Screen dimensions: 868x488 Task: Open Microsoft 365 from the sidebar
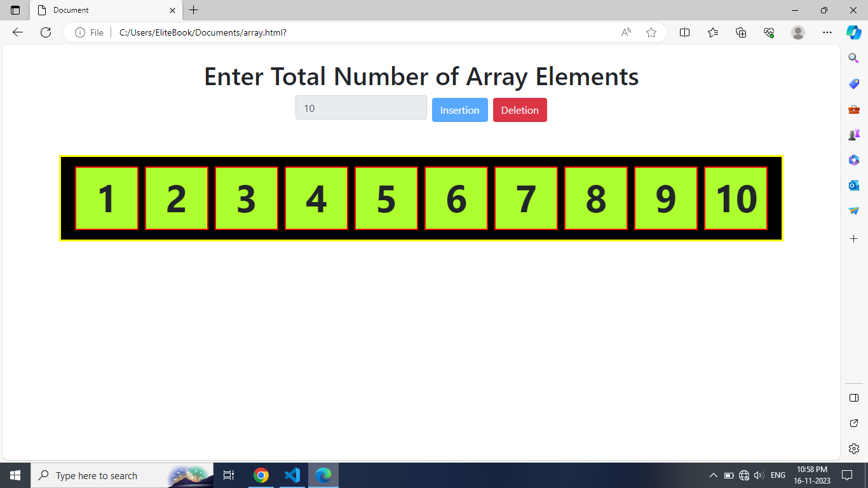(x=854, y=160)
